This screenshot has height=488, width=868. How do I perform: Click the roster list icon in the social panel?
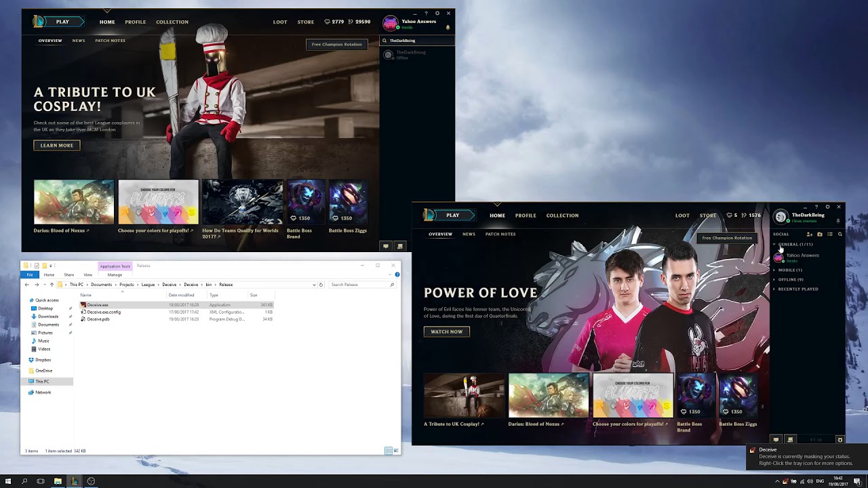pyautogui.click(x=830, y=234)
